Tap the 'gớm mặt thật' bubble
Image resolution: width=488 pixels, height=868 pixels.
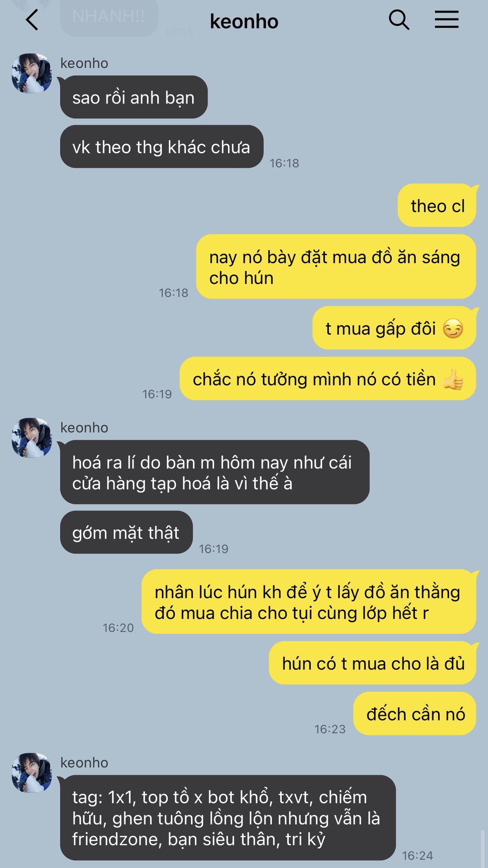[126, 533]
